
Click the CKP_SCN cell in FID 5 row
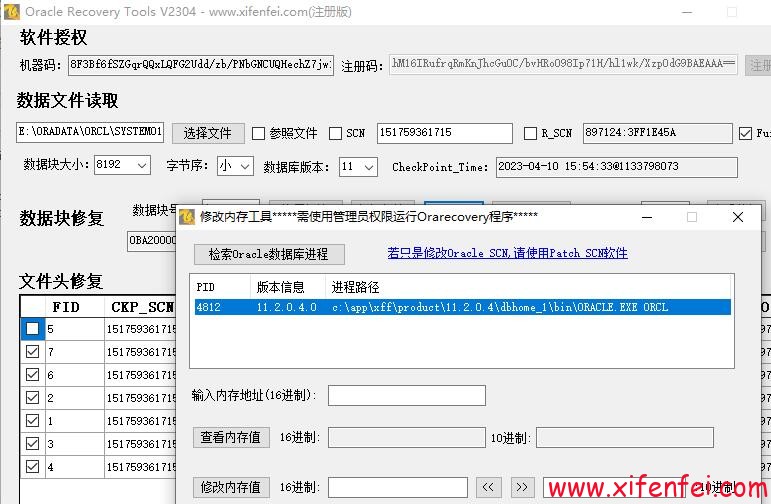pyautogui.click(x=140, y=328)
